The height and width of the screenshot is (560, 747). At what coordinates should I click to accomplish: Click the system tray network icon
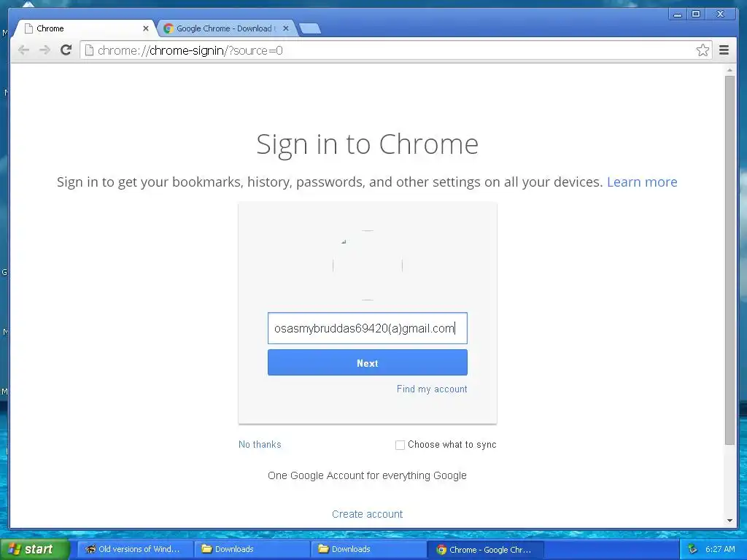coord(693,549)
